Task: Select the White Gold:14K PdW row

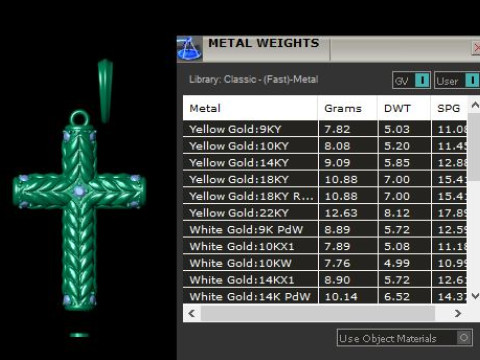Action: coord(325,296)
